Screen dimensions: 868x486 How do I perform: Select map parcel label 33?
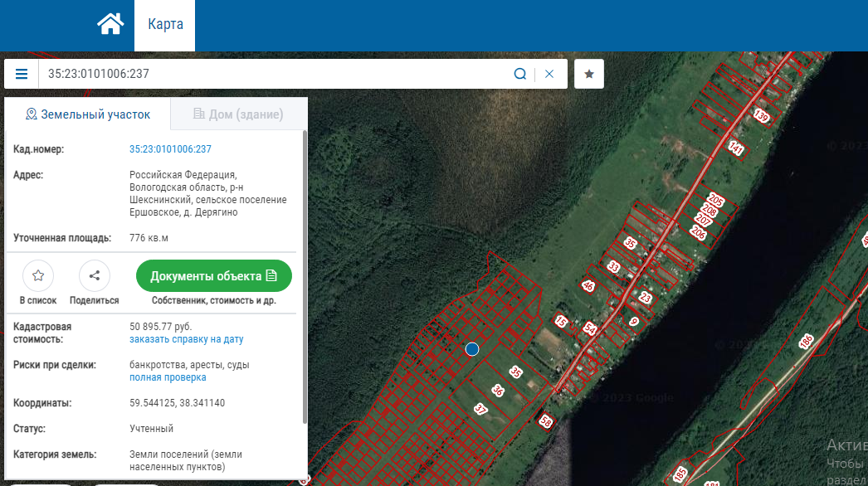click(x=614, y=267)
